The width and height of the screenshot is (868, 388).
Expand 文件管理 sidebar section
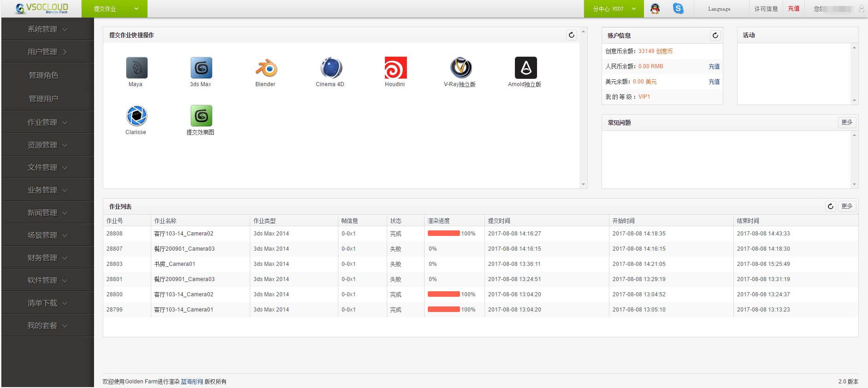tap(47, 167)
